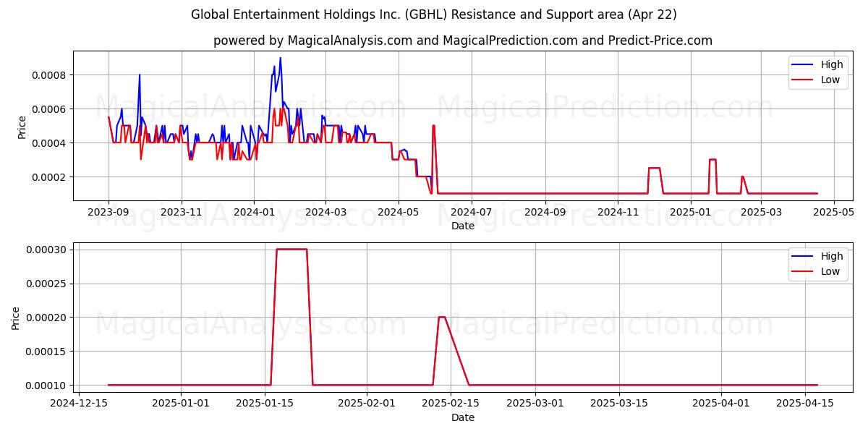This screenshot has width=868, height=434.
Task: Click the 0.00025 y-axis tick on bottom chart
Action: click(47, 284)
